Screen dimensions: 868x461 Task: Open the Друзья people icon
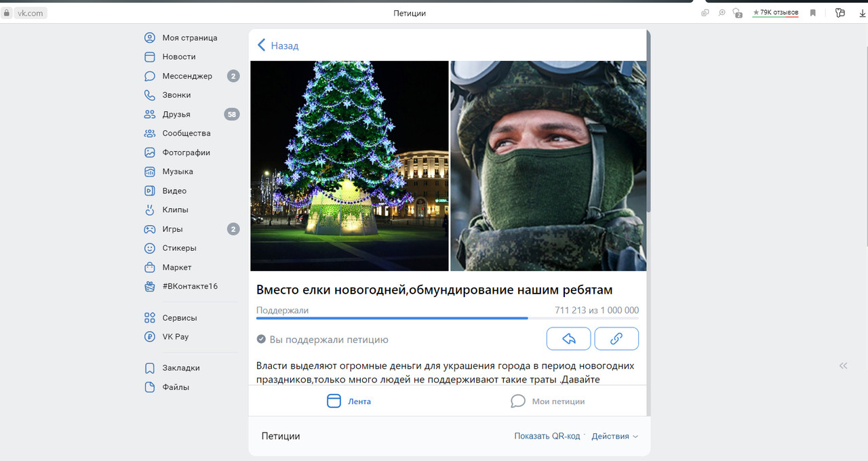tap(150, 115)
